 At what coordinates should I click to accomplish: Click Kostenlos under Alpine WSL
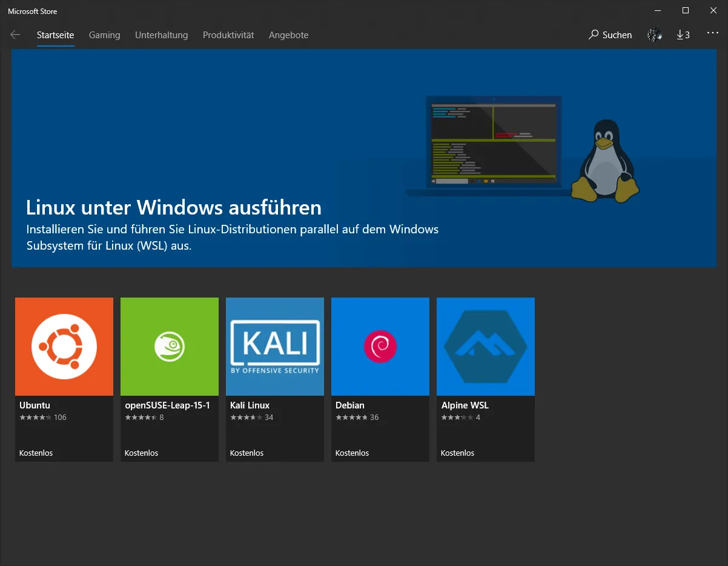(457, 453)
